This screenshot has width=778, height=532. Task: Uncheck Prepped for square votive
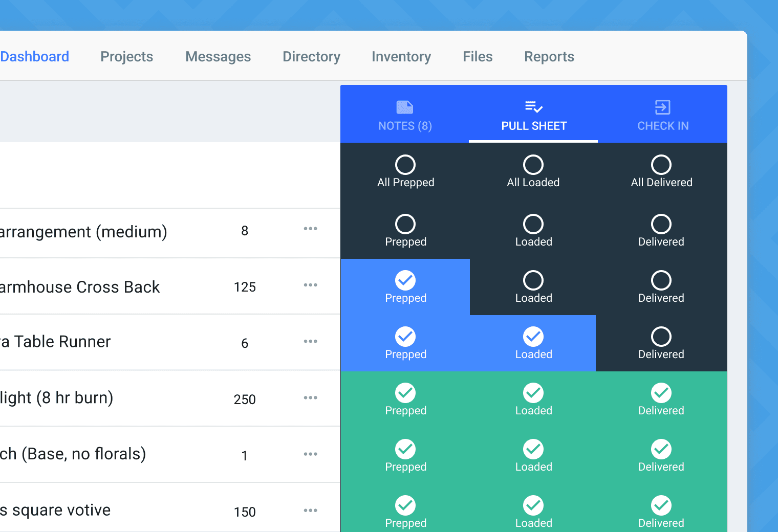tap(405, 505)
